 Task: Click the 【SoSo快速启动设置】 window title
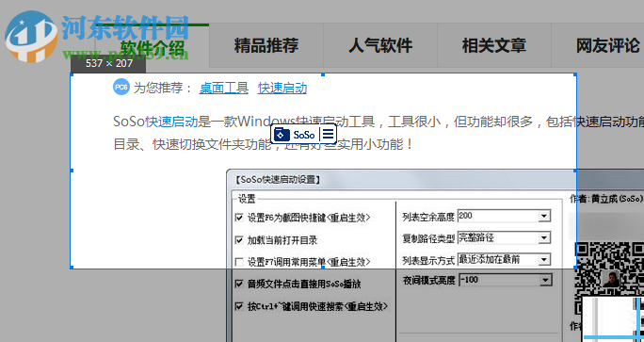(278, 180)
